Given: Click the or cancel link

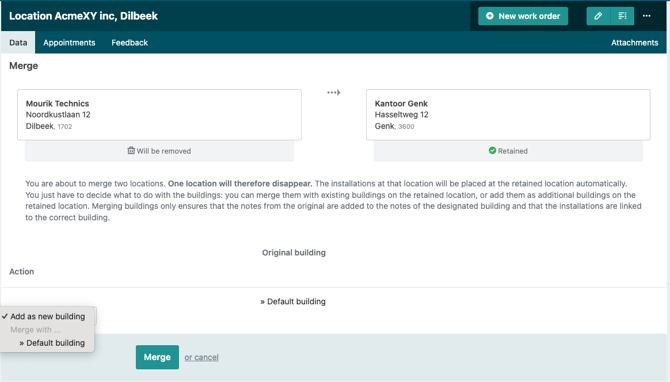Looking at the screenshot, I should coord(201,357).
